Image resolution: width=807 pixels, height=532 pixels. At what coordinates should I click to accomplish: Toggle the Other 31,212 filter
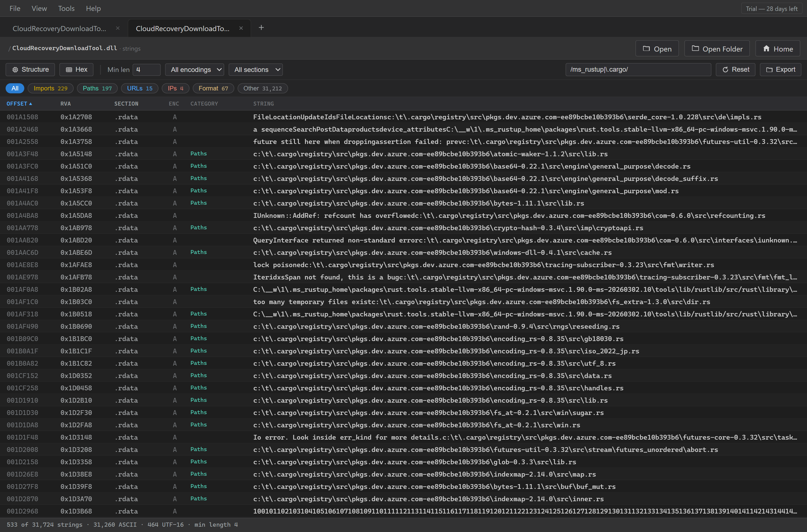click(263, 88)
